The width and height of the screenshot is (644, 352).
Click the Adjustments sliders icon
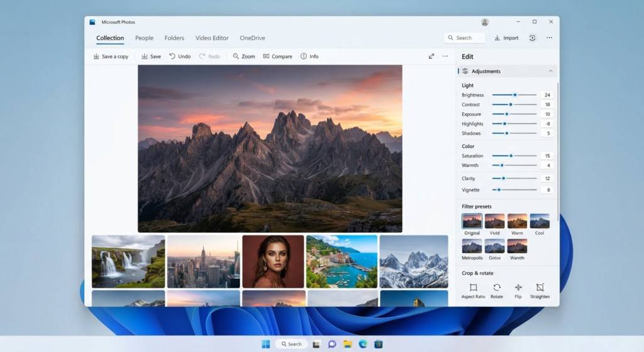[465, 71]
